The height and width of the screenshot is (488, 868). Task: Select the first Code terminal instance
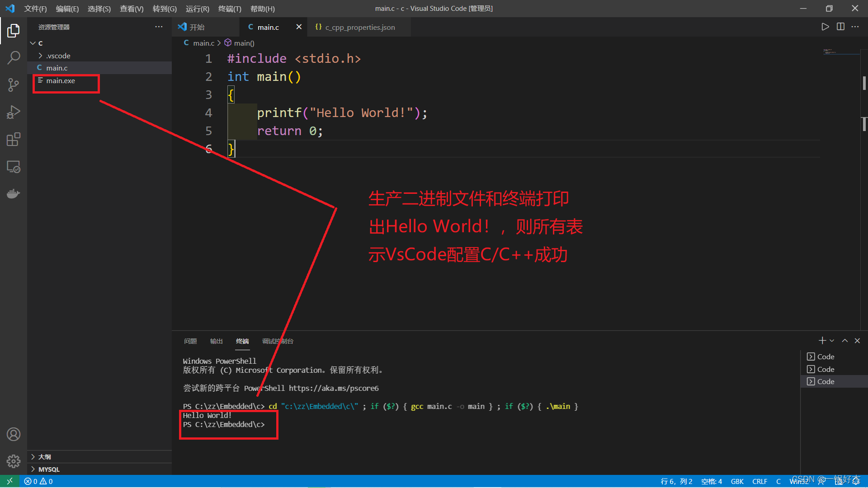coord(834,357)
